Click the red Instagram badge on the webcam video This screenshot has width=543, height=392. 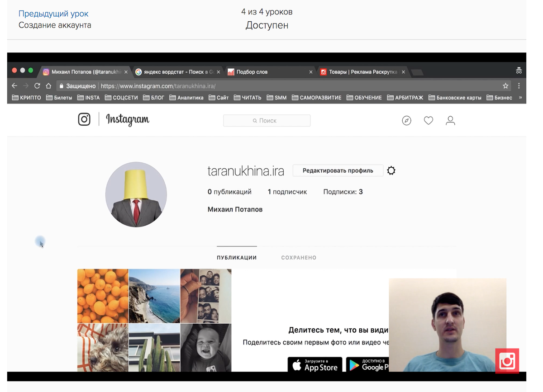click(507, 361)
